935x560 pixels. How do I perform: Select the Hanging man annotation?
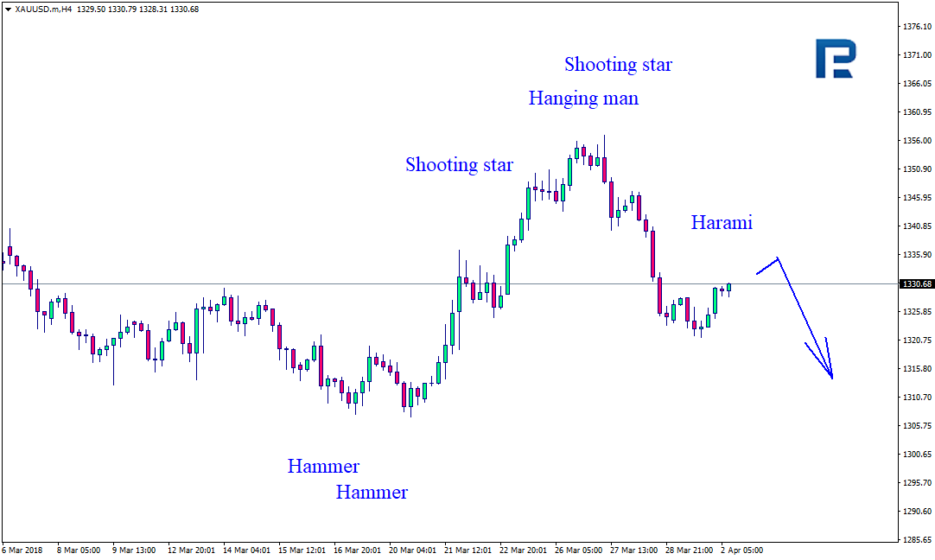coord(583,99)
